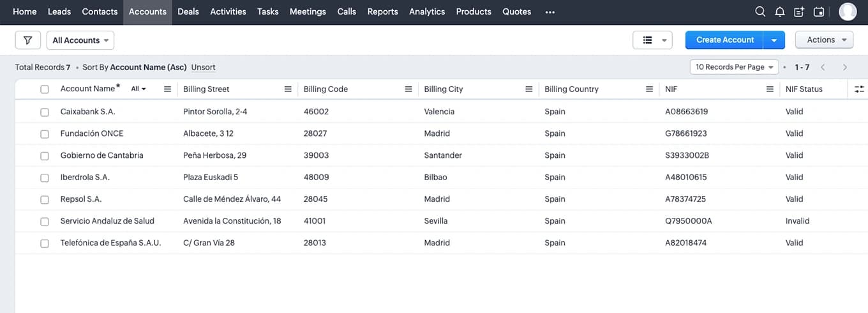
Task: Open the Products tab
Action: click(474, 11)
